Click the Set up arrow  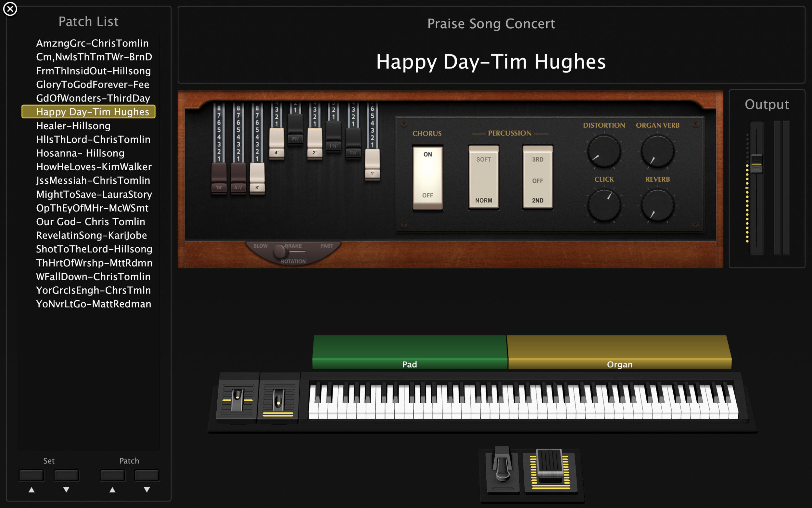(x=32, y=490)
